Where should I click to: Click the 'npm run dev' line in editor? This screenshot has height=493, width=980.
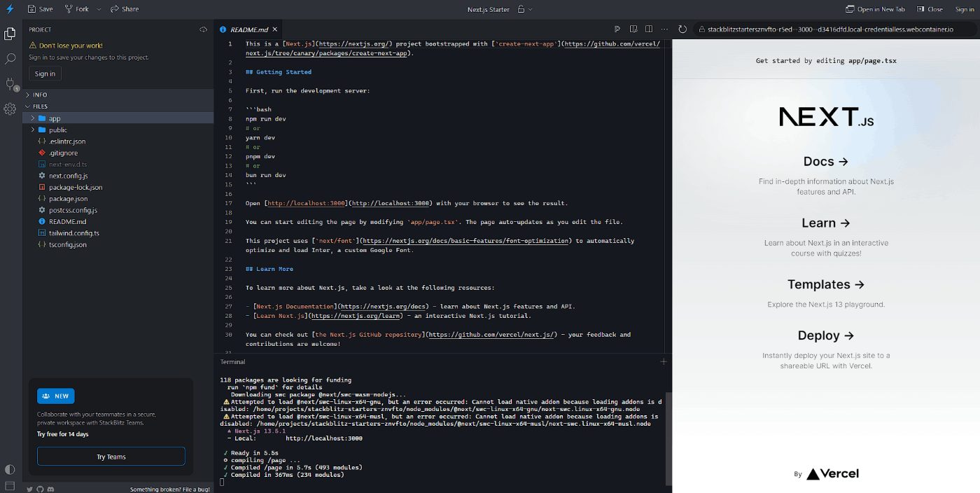265,119
